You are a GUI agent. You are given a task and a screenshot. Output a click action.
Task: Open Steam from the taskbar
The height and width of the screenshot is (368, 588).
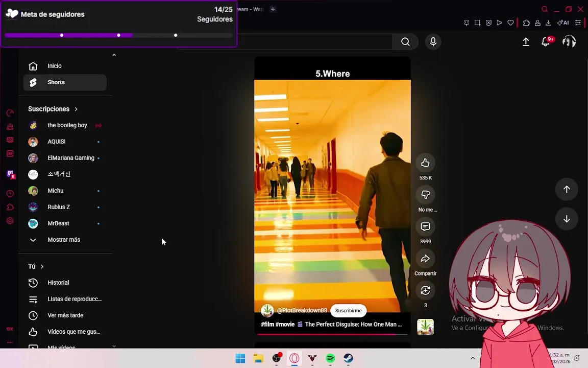click(348, 358)
